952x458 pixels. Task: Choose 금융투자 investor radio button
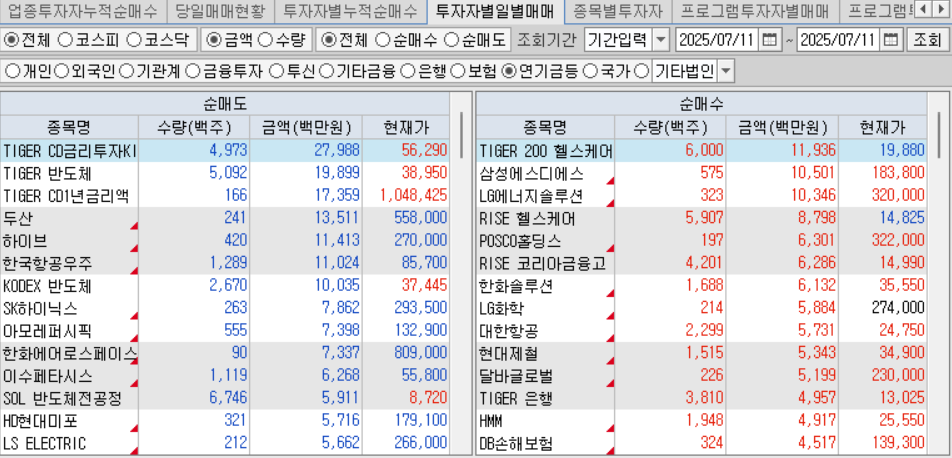[192, 72]
